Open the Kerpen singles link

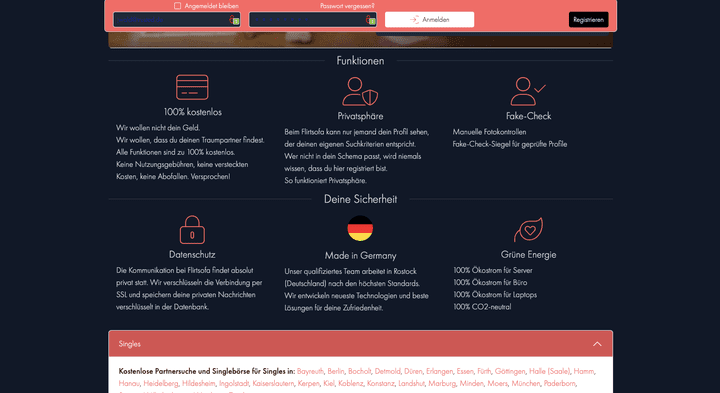point(309,383)
